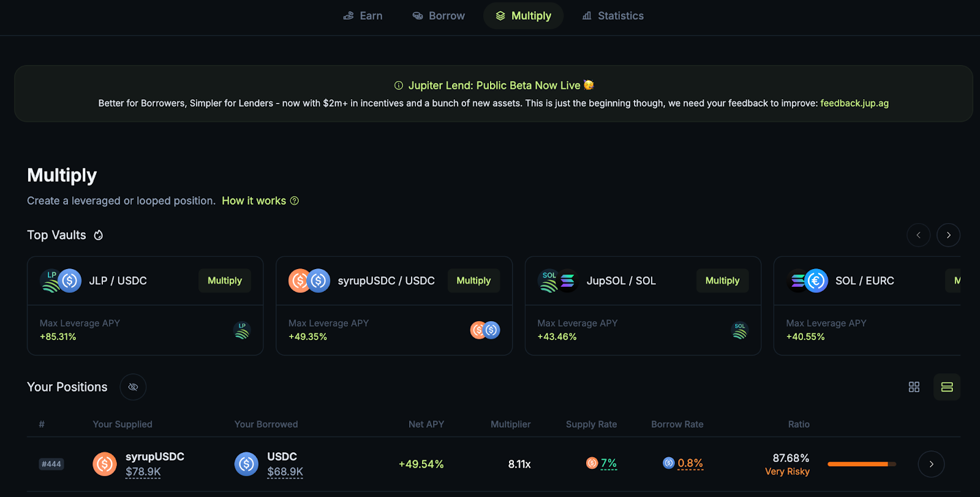Click the syrupUSDC token icon in position #444
980x497 pixels.
click(x=105, y=464)
